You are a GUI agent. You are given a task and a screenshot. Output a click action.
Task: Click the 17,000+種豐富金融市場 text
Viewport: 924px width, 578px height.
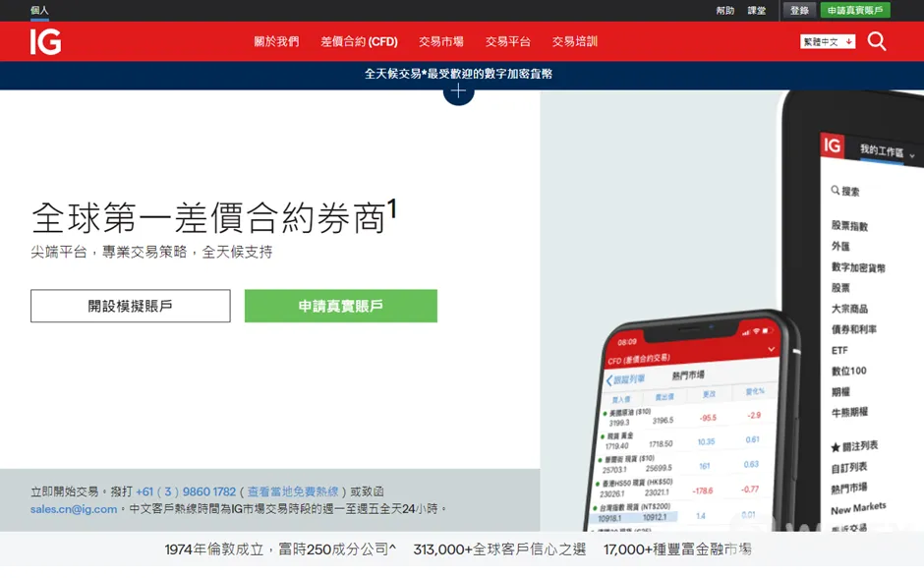click(677, 549)
